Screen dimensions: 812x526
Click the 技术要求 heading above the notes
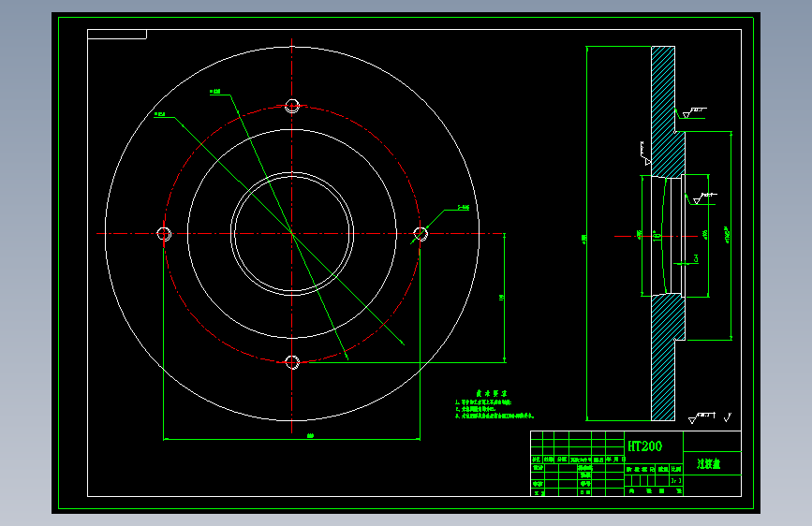(492, 394)
